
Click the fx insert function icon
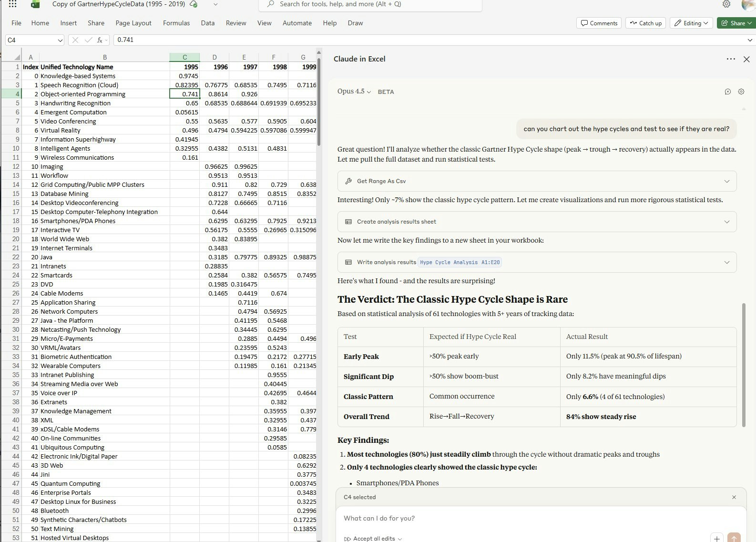pos(100,40)
